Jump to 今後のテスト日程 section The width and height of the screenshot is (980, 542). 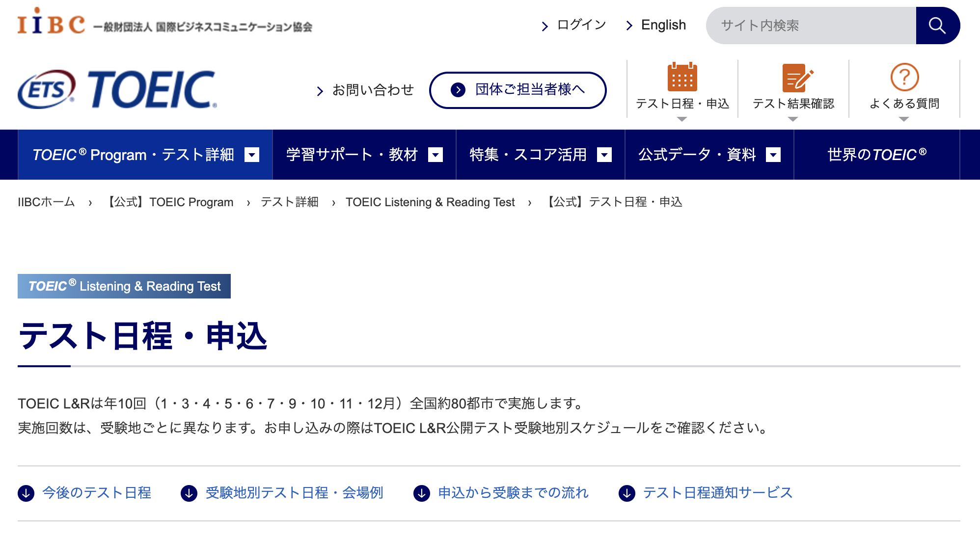(x=97, y=493)
